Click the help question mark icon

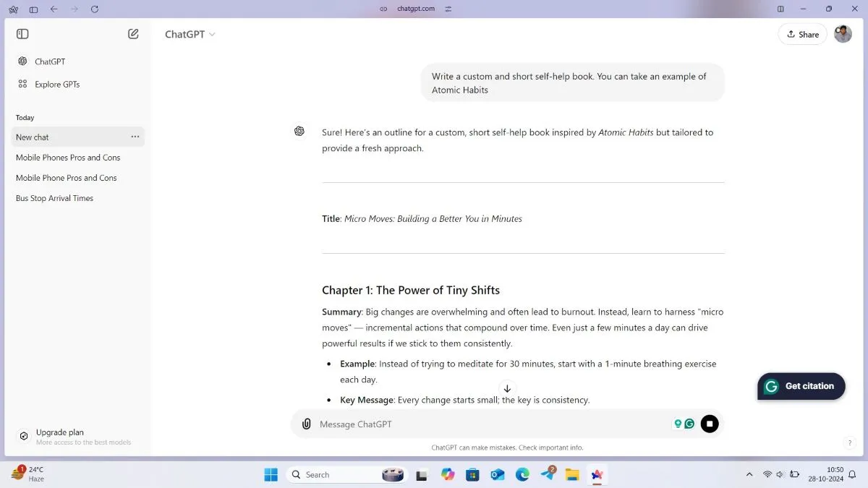[x=850, y=442]
